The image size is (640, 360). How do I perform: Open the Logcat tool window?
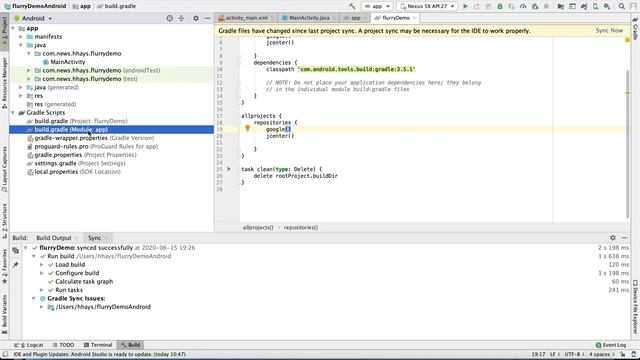[x=28, y=345]
